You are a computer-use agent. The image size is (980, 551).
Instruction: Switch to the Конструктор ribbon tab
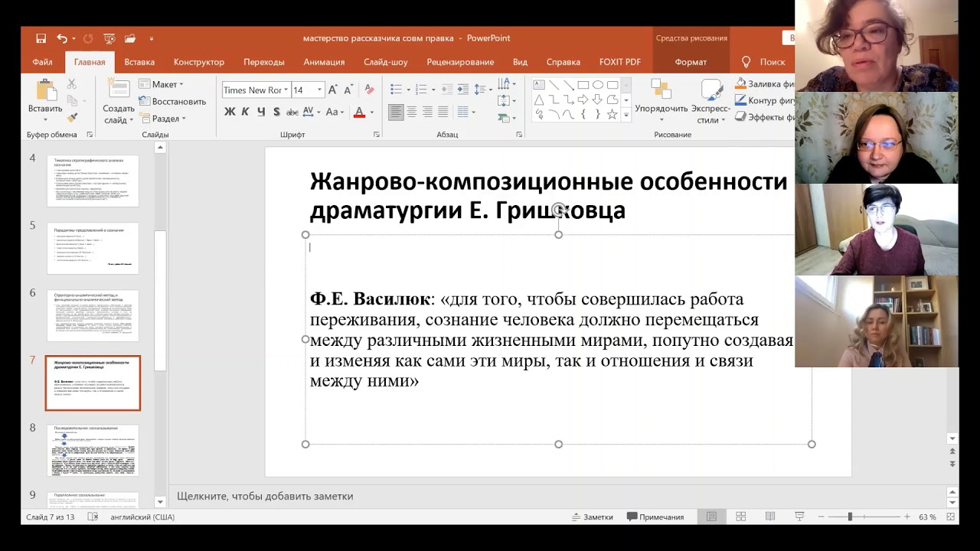(x=199, y=62)
